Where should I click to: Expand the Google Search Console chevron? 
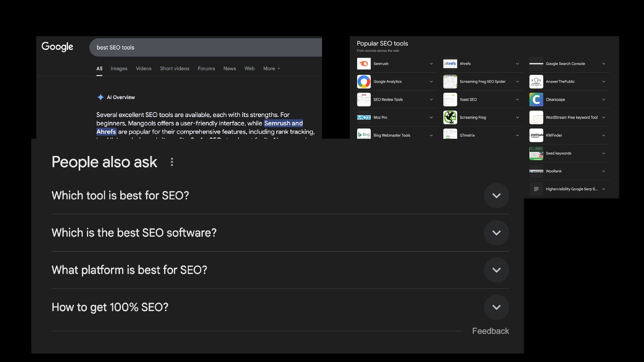(x=603, y=64)
